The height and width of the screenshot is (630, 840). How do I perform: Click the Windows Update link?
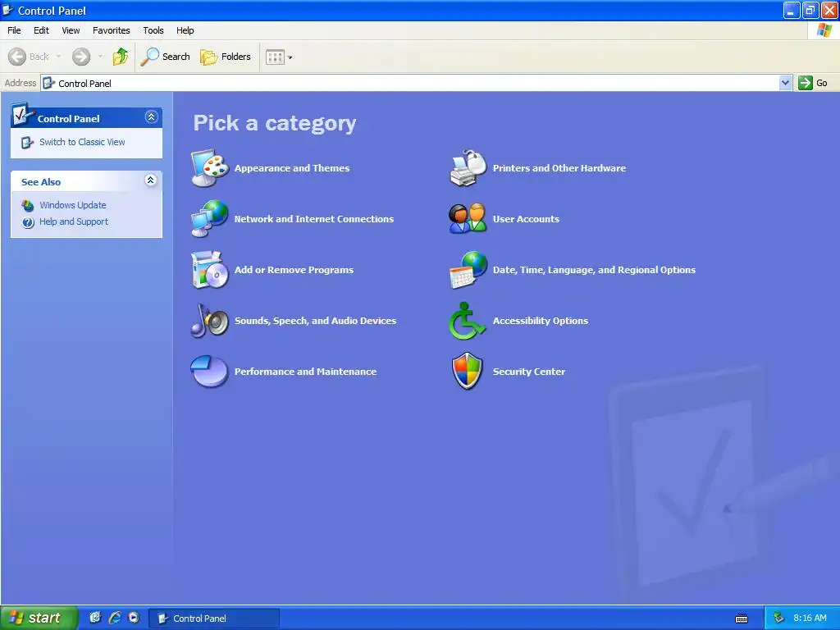pos(73,205)
